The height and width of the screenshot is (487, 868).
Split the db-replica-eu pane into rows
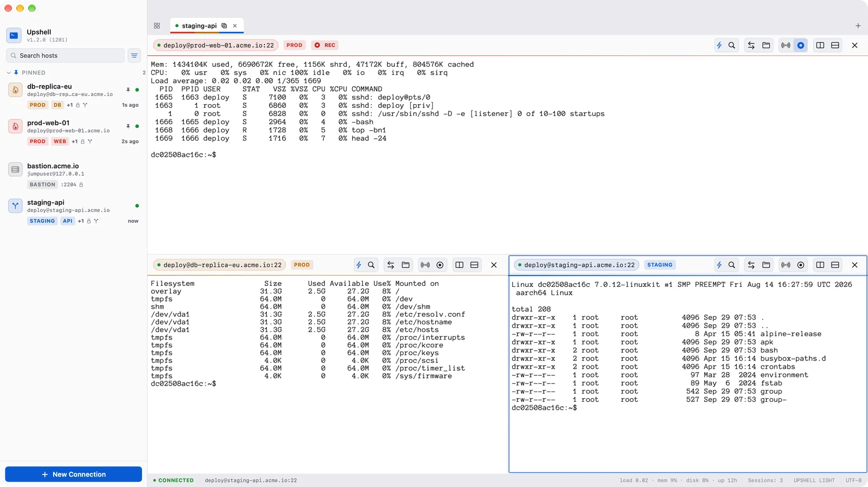[474, 265]
